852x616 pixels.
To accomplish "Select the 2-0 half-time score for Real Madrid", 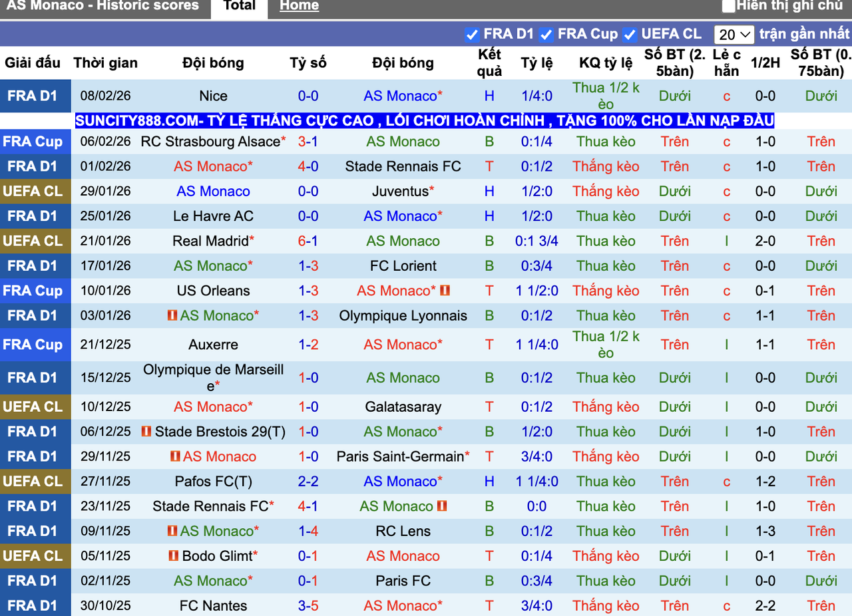I will pos(765,241).
